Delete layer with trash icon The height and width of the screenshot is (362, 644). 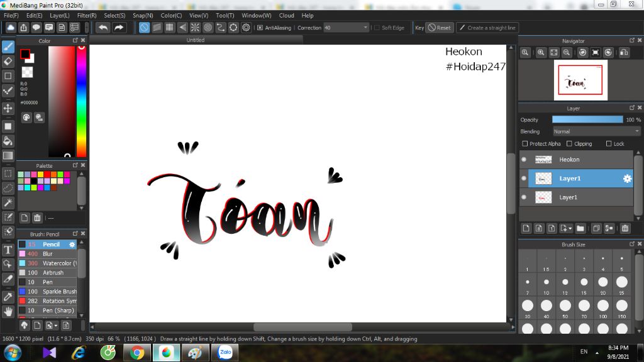point(625,228)
